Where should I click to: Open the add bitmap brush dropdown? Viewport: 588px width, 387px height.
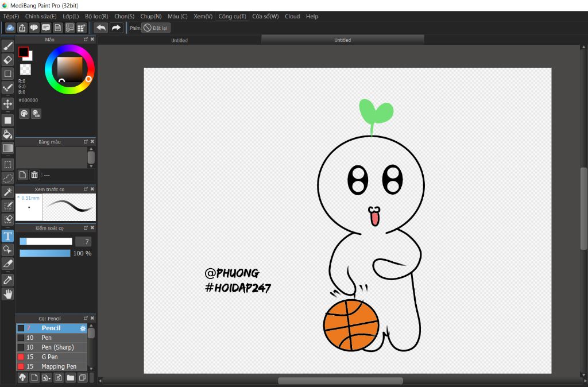click(x=47, y=377)
